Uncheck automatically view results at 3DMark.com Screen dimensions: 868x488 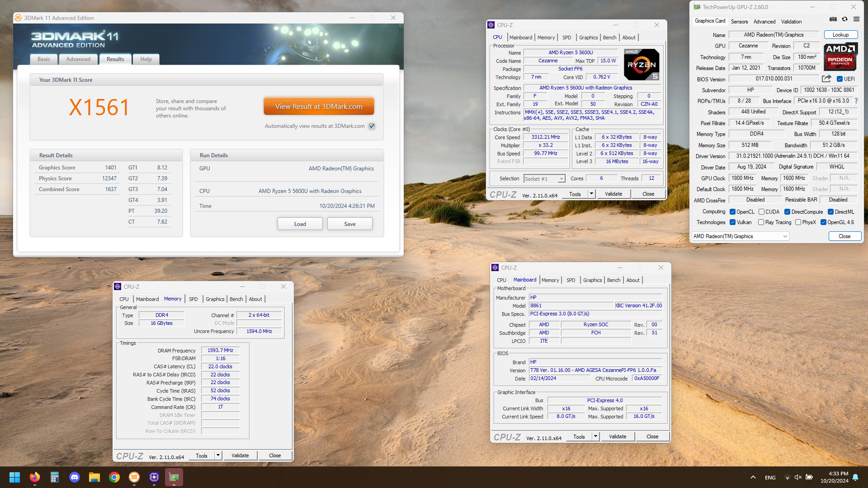click(x=372, y=126)
